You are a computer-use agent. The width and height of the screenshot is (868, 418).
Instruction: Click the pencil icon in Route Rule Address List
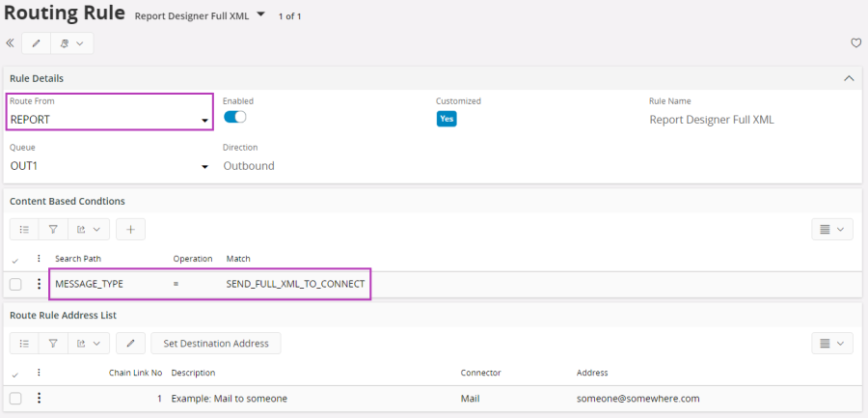click(x=130, y=343)
